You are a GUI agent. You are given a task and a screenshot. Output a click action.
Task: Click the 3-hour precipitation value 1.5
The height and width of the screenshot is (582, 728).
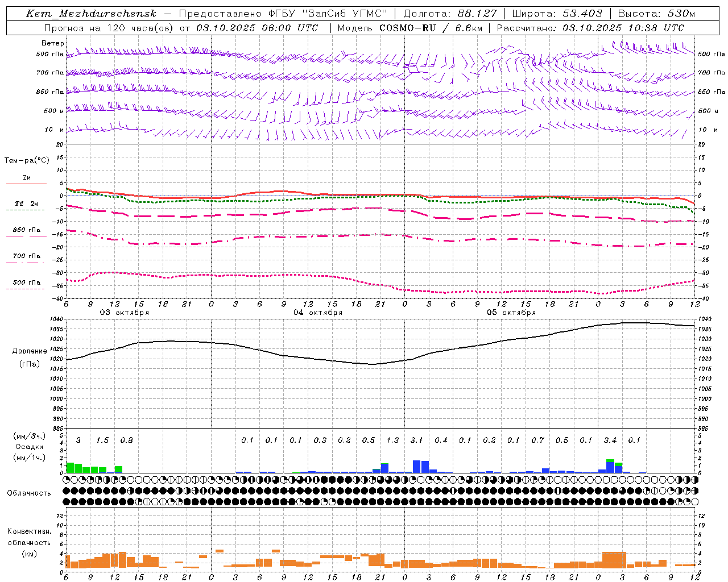pyautogui.click(x=102, y=440)
